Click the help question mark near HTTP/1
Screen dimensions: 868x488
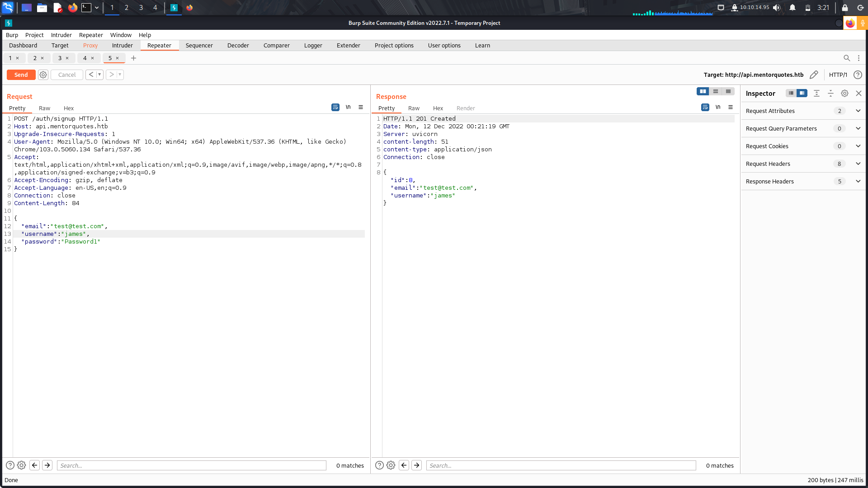click(x=858, y=75)
